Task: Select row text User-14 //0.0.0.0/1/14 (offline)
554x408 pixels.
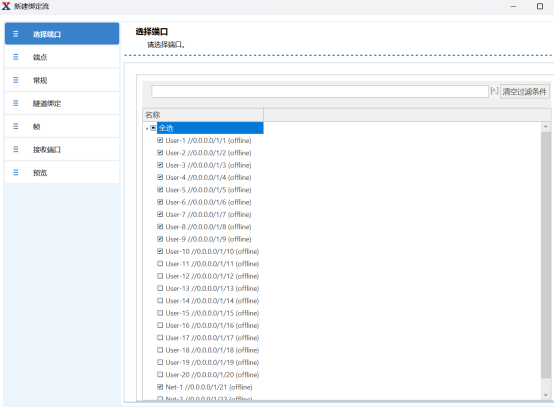Action: pyautogui.click(x=212, y=301)
